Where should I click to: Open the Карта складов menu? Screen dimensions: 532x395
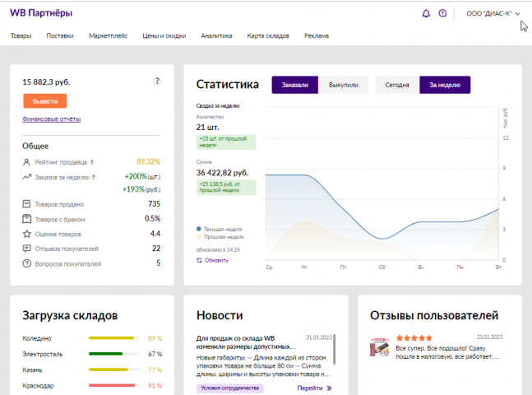tap(268, 35)
